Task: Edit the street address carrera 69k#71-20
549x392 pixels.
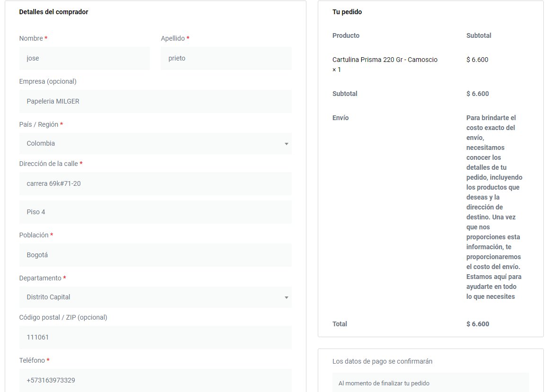Action: click(155, 183)
